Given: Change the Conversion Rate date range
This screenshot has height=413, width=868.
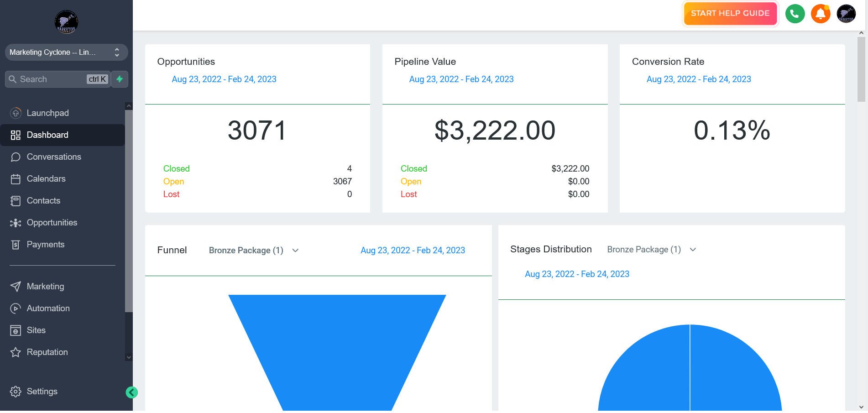Looking at the screenshot, I should (698, 79).
